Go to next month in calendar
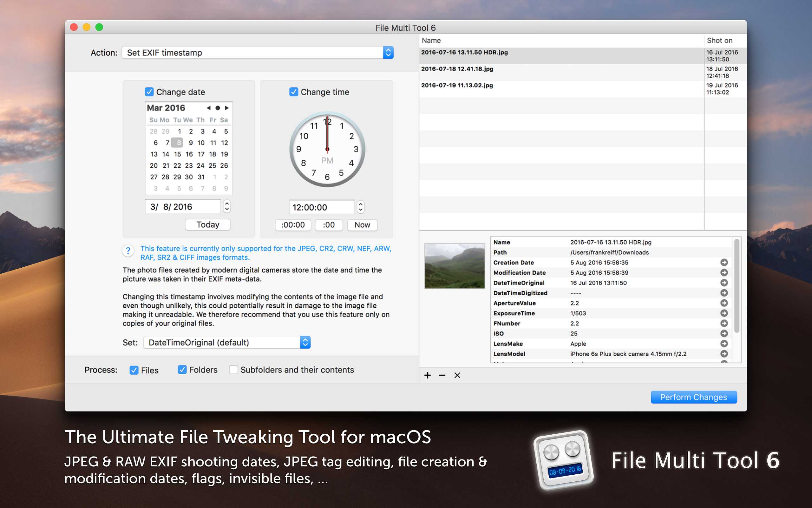Image resolution: width=812 pixels, height=508 pixels. (227, 108)
